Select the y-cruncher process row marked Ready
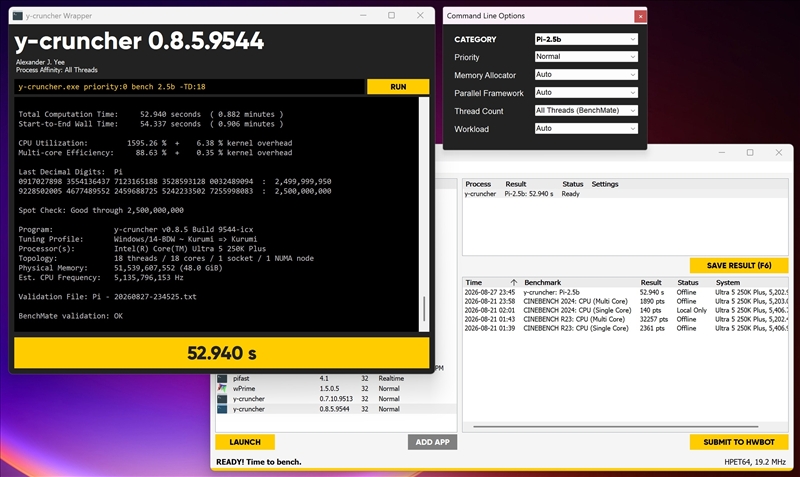Screen dimensions: 800x477 tap(626, 194)
